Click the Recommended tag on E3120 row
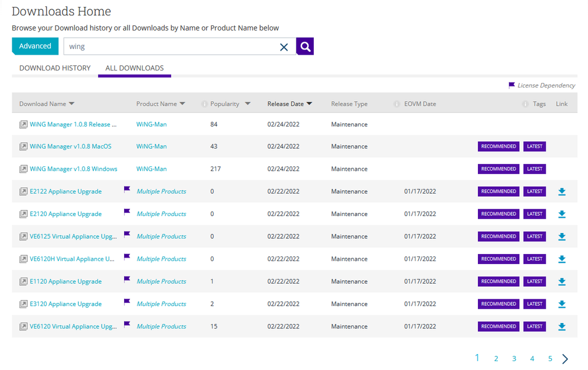This screenshot has width=588, height=370. click(x=499, y=304)
